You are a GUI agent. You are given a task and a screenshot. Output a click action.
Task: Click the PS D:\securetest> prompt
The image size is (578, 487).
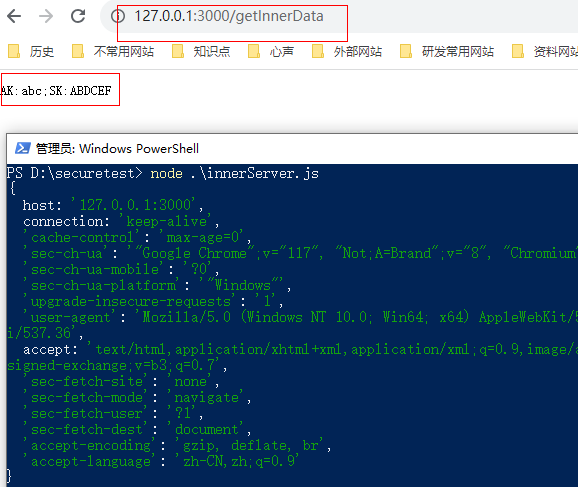[x=74, y=173]
